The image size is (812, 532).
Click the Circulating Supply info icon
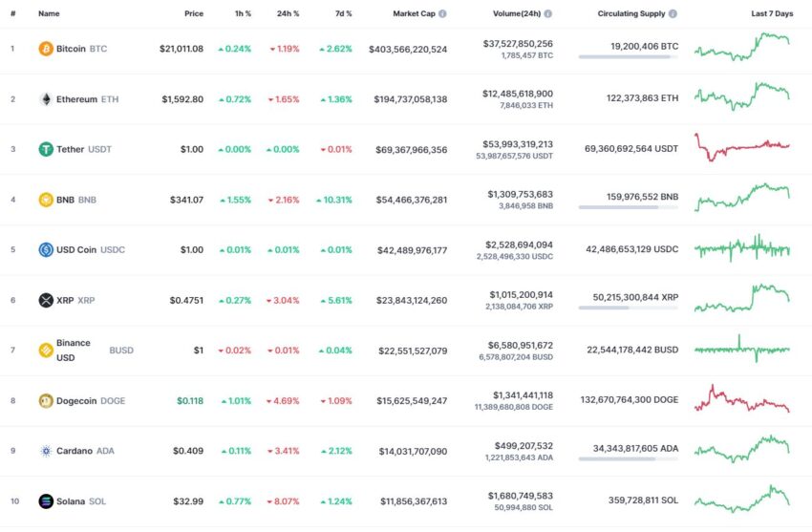[673, 14]
